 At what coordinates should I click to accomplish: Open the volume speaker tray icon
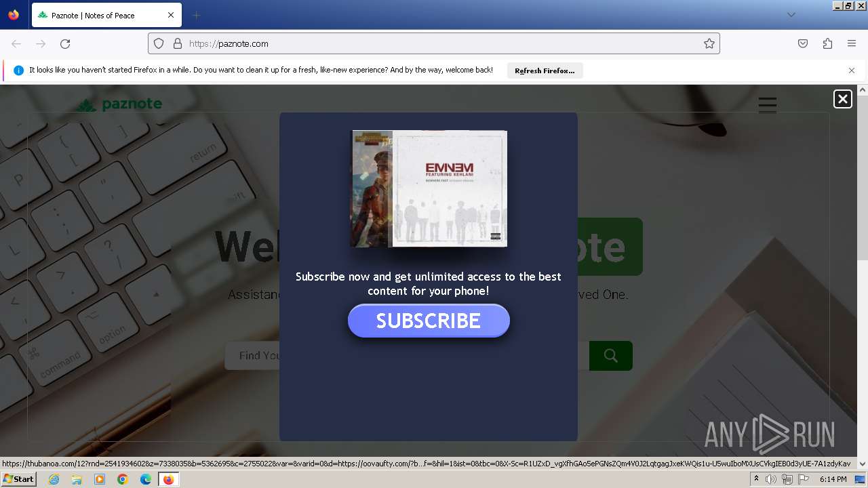(770, 479)
